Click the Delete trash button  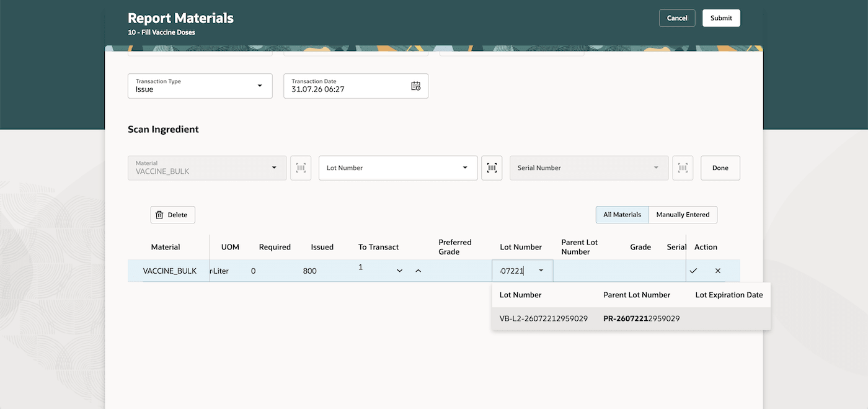coord(173,215)
